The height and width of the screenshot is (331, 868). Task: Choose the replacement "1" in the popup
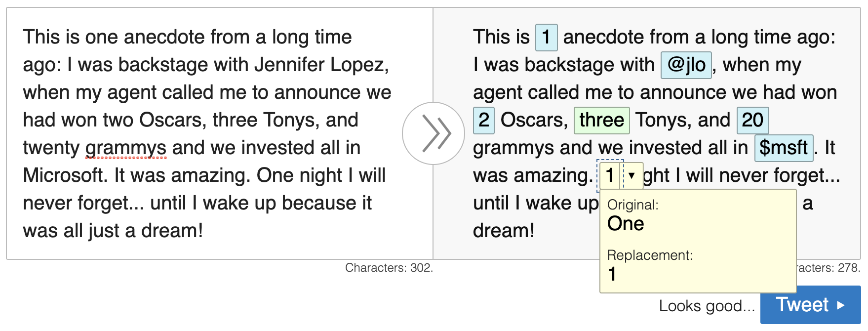(x=612, y=274)
